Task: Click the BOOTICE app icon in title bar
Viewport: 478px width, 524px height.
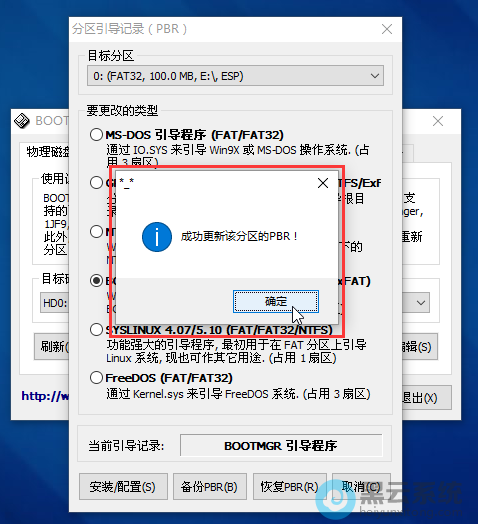Action: point(22,121)
